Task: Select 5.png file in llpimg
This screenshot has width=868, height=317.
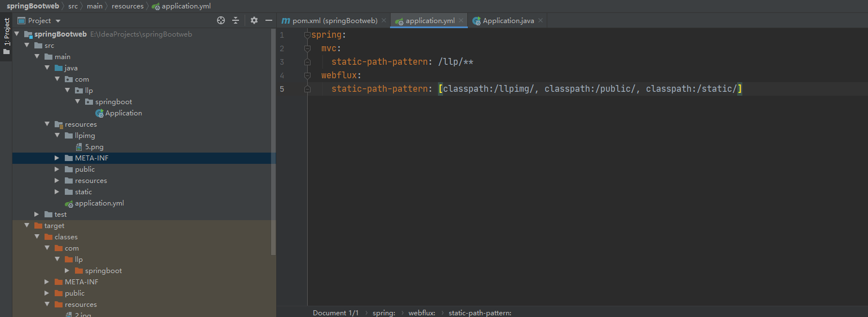Action: coord(94,147)
